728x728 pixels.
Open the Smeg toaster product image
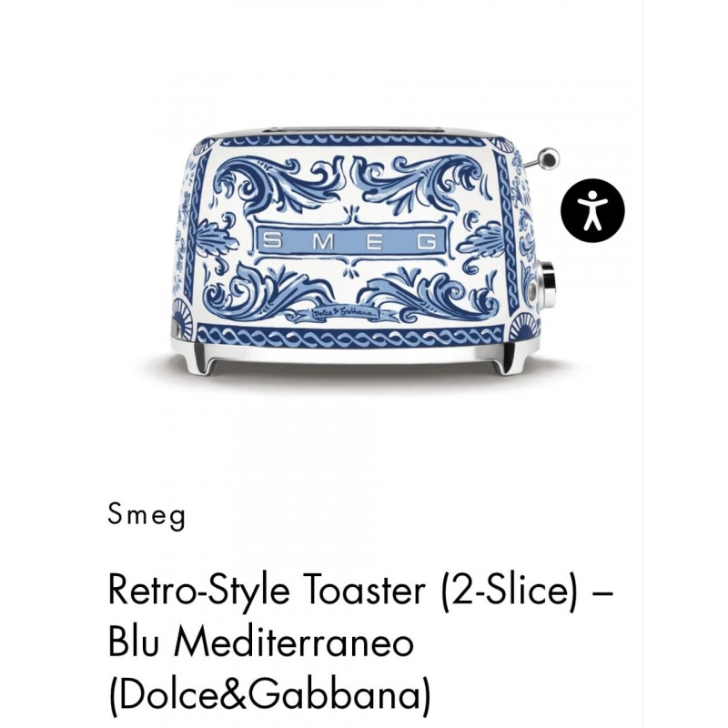point(364,251)
